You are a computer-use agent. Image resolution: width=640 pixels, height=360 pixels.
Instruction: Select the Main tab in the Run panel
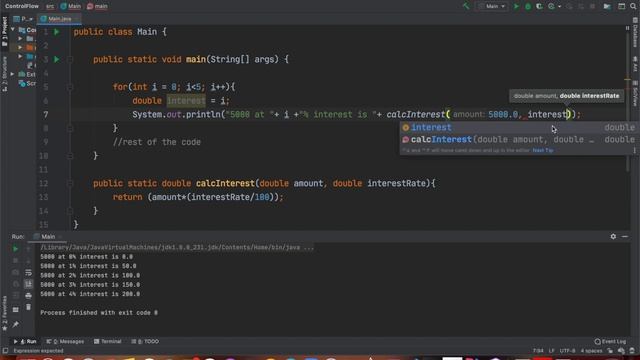47,237
